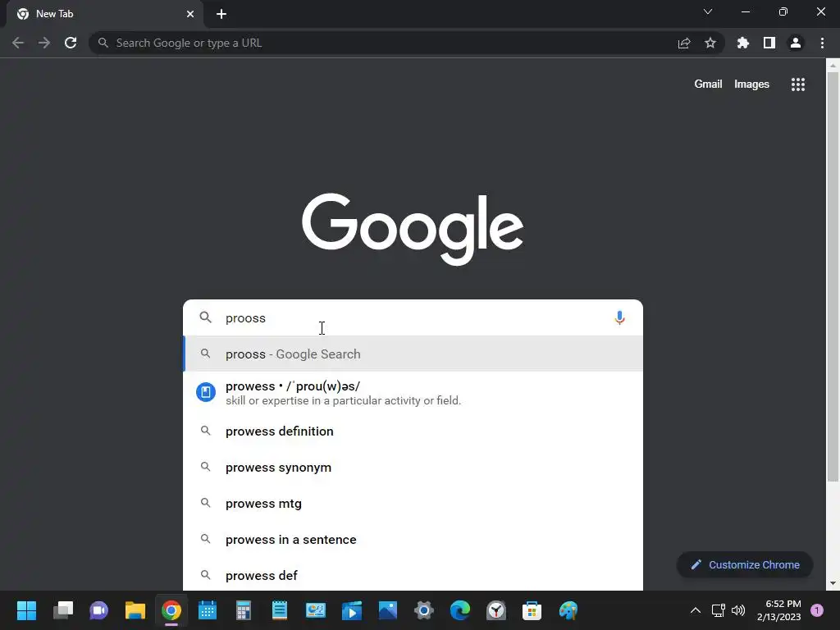Image resolution: width=840 pixels, height=630 pixels.
Task: Select 'prowess in a sentence' suggestion
Action: coord(413,540)
